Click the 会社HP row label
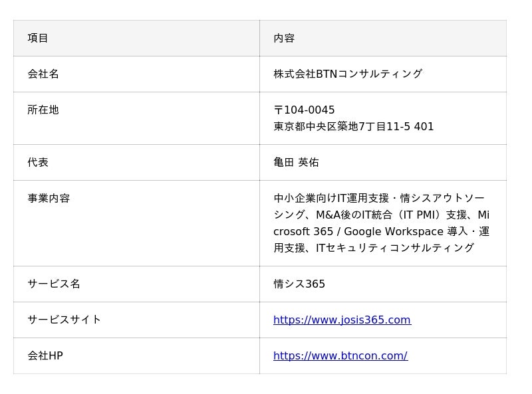This screenshot has height=394, width=532. click(45, 356)
